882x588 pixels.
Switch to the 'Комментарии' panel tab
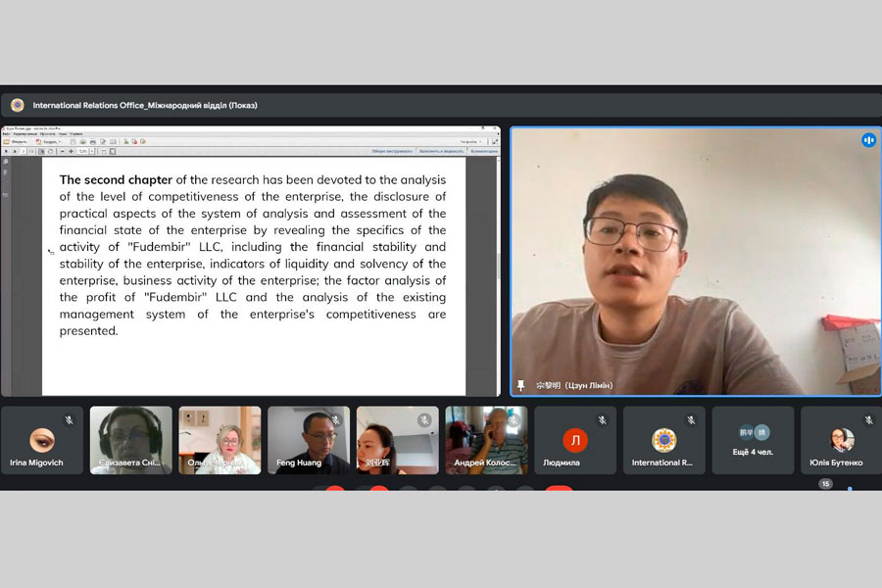483,151
